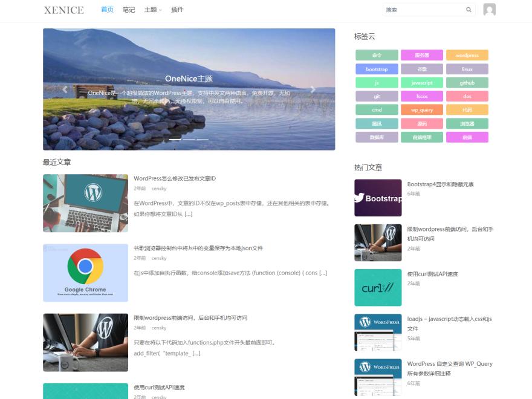Viewport: 532px width, 399px height.
Task: Open the user avatar in the top bar
Action: click(x=489, y=9)
